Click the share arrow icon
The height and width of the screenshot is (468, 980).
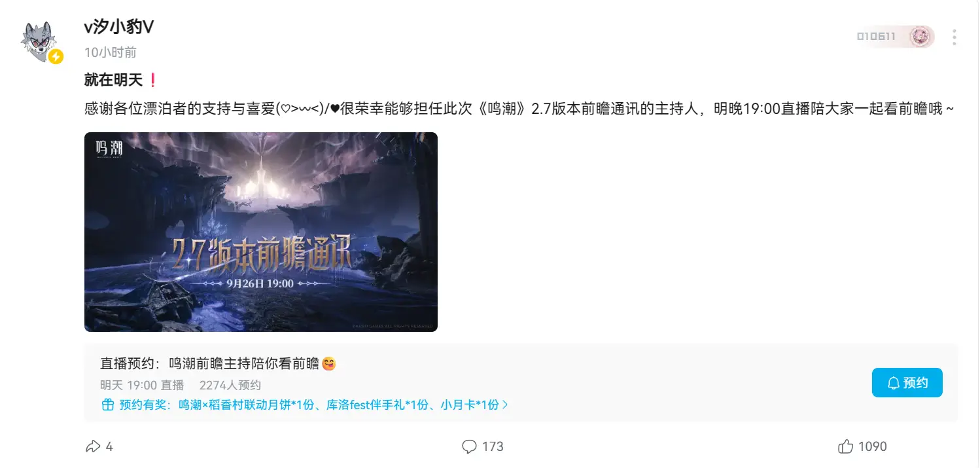tap(93, 446)
